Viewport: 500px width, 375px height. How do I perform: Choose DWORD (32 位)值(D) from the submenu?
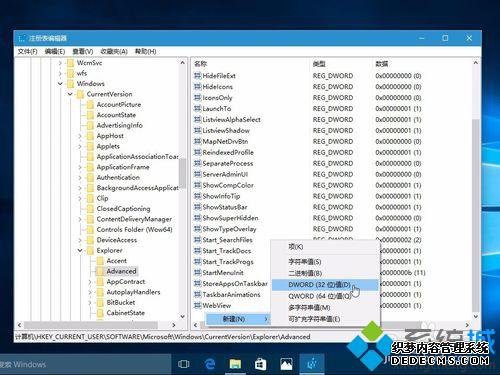325,285
